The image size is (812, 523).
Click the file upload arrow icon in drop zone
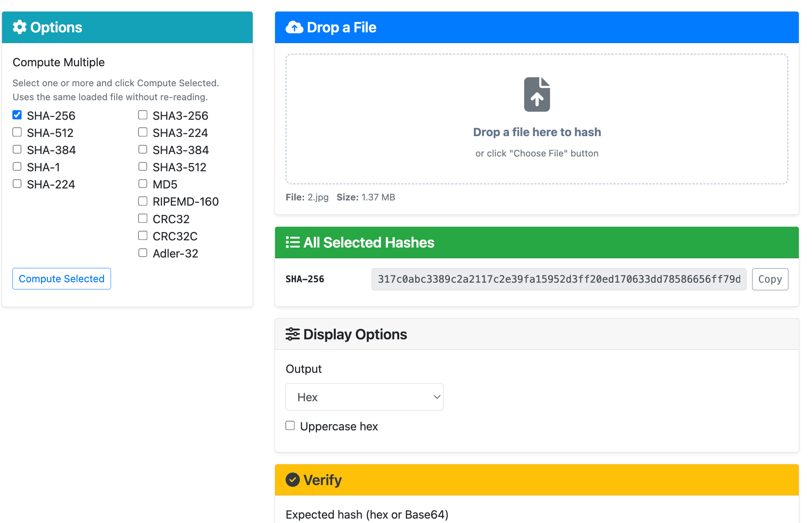[537, 94]
